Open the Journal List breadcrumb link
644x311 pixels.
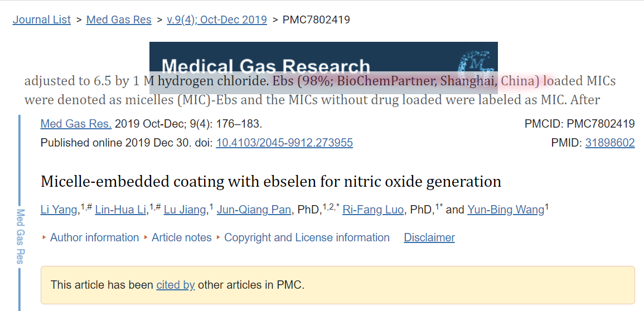(x=41, y=20)
